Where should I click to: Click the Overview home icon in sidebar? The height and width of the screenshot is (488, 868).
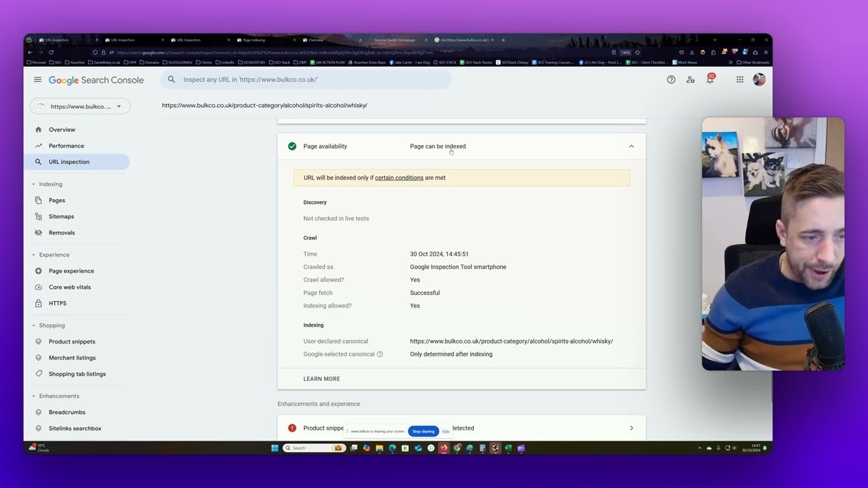(38, 129)
